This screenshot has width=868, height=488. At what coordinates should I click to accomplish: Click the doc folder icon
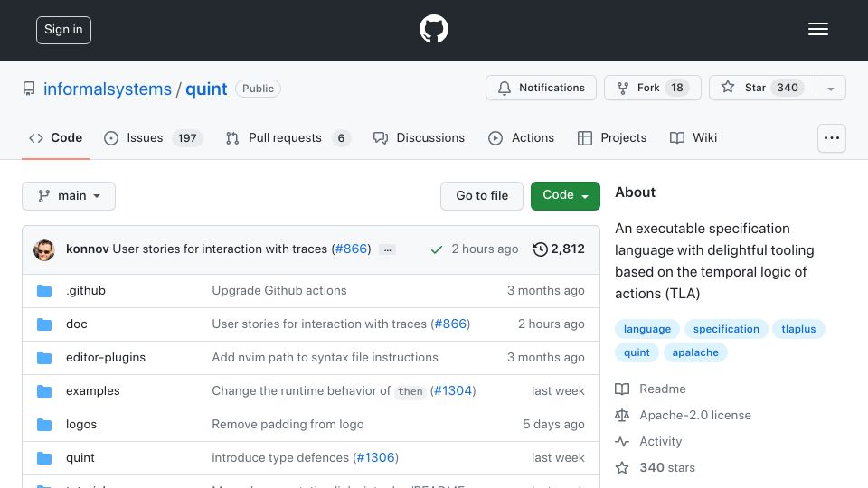tap(44, 324)
